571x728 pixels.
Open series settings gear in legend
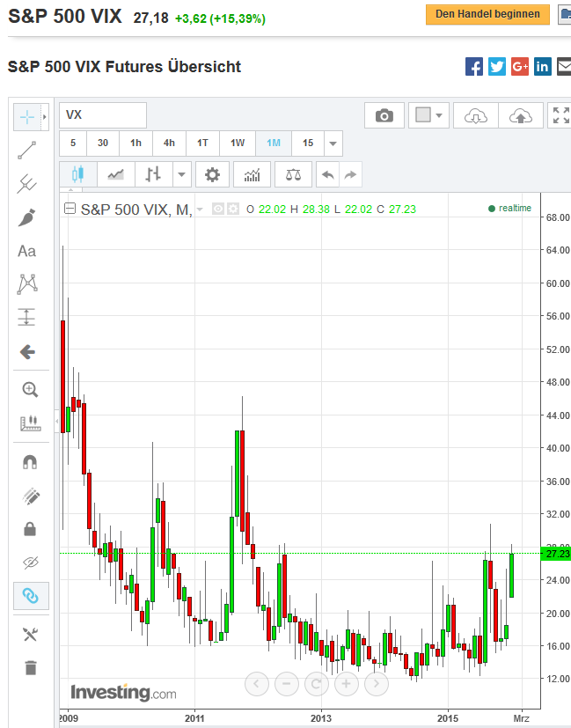click(x=233, y=209)
